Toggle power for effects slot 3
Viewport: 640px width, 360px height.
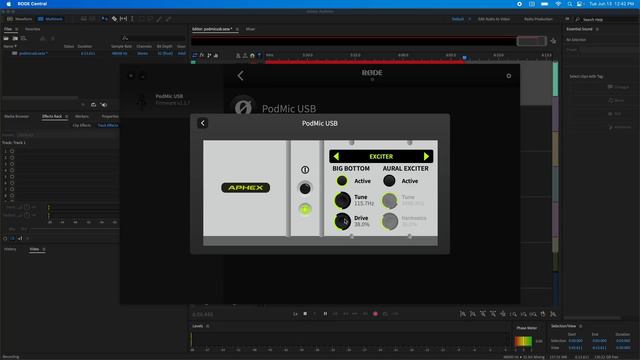(x=12, y=164)
